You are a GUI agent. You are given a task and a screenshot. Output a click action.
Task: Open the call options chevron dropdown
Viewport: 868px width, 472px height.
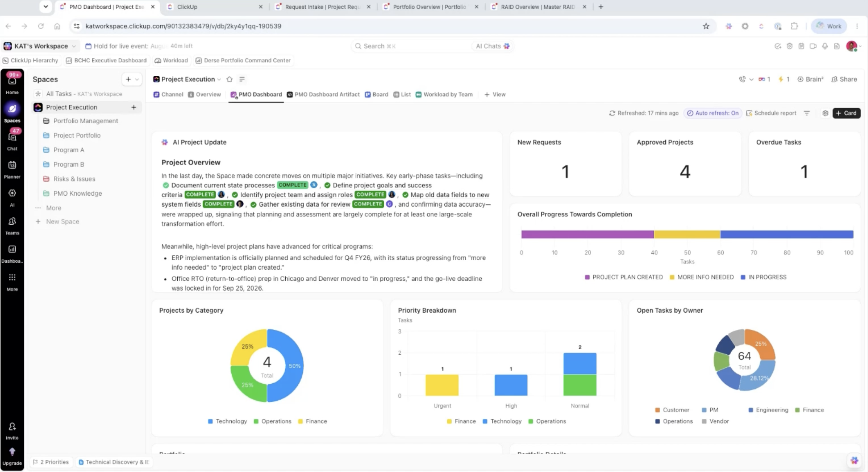(751, 80)
